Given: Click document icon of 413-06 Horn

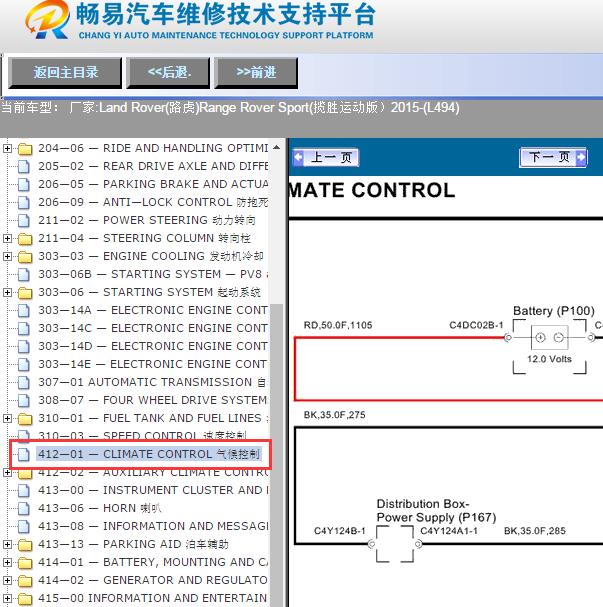Looking at the screenshot, I should coord(24,509).
